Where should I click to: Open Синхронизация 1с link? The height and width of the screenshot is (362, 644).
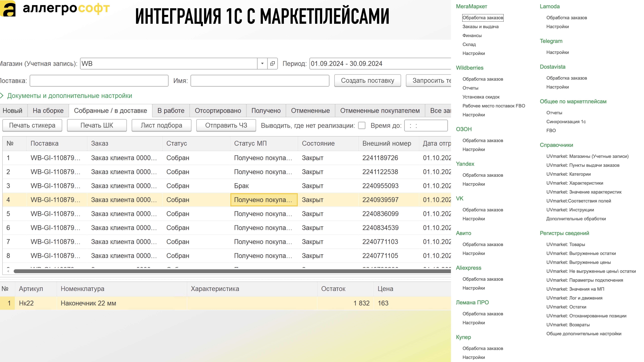pyautogui.click(x=566, y=122)
